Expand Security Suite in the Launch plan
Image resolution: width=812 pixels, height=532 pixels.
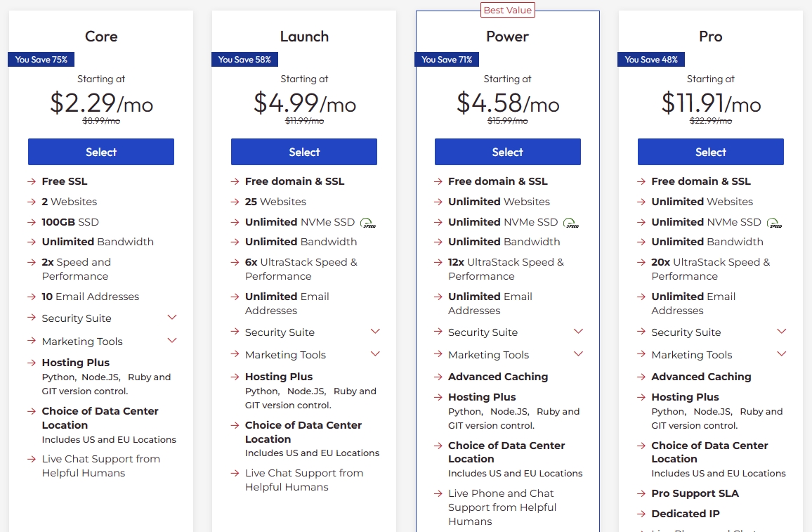(x=375, y=332)
